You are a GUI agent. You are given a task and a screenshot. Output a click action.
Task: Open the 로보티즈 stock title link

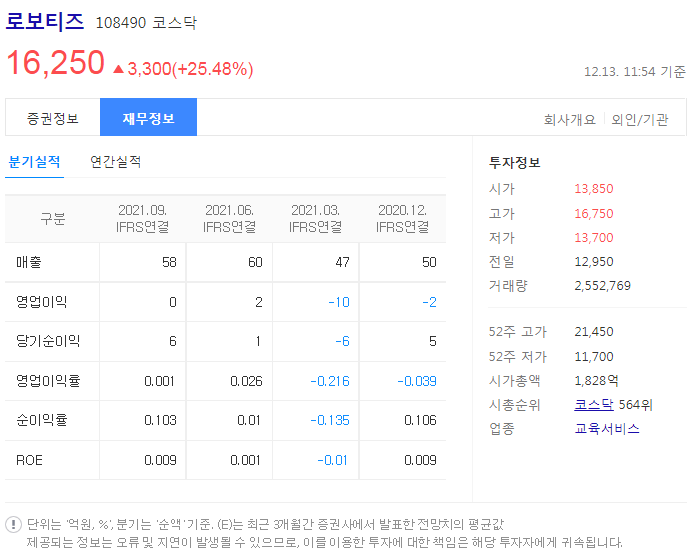(45, 22)
